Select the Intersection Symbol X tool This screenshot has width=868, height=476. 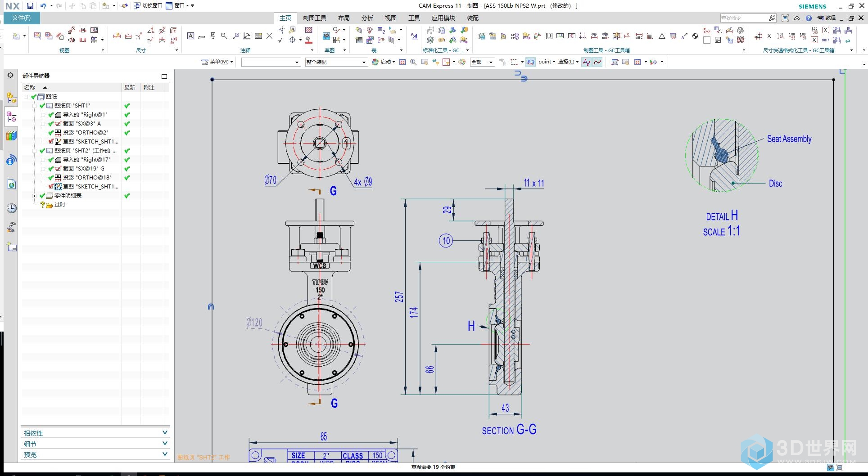click(269, 36)
